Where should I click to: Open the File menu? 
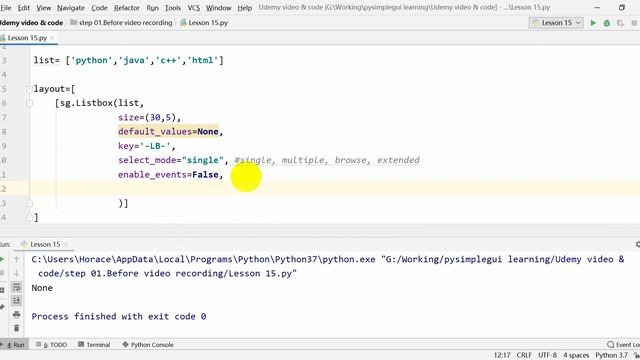pyautogui.click(x=6, y=8)
